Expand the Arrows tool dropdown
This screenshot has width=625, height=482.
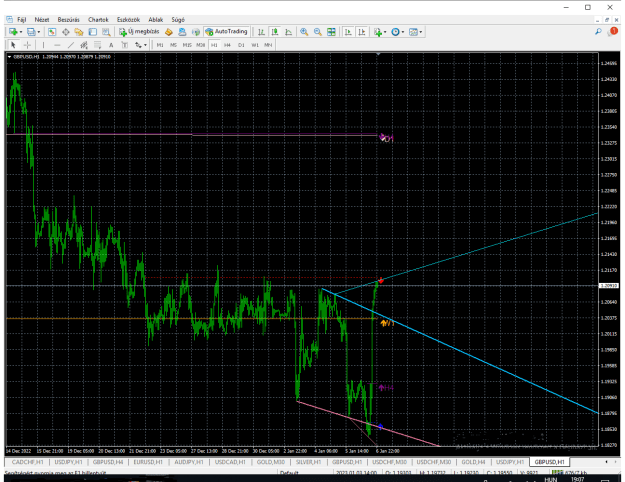tap(145, 45)
